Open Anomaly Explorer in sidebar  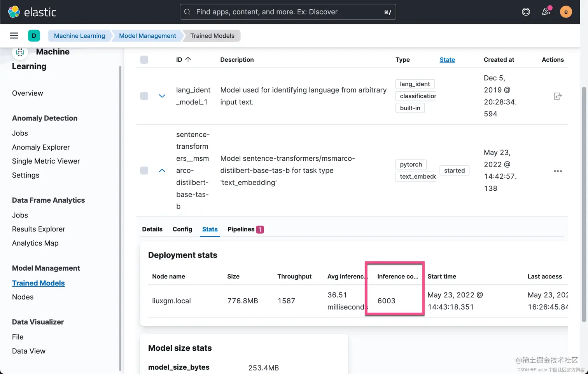tap(41, 147)
